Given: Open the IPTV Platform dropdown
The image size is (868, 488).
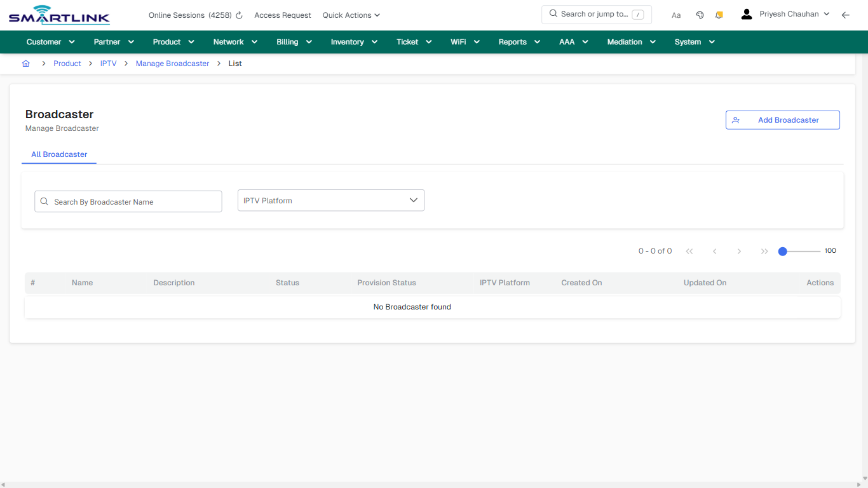Looking at the screenshot, I should [x=330, y=200].
